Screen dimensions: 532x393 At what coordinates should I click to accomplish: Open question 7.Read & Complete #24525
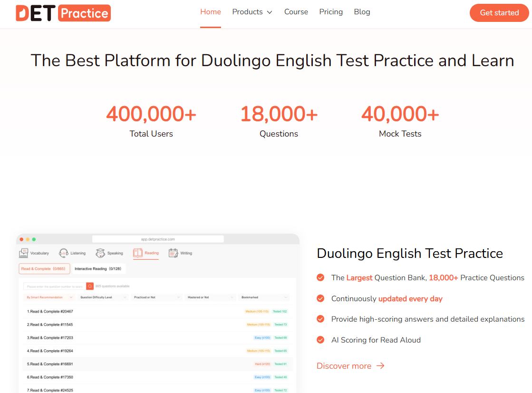pyautogui.click(x=50, y=390)
